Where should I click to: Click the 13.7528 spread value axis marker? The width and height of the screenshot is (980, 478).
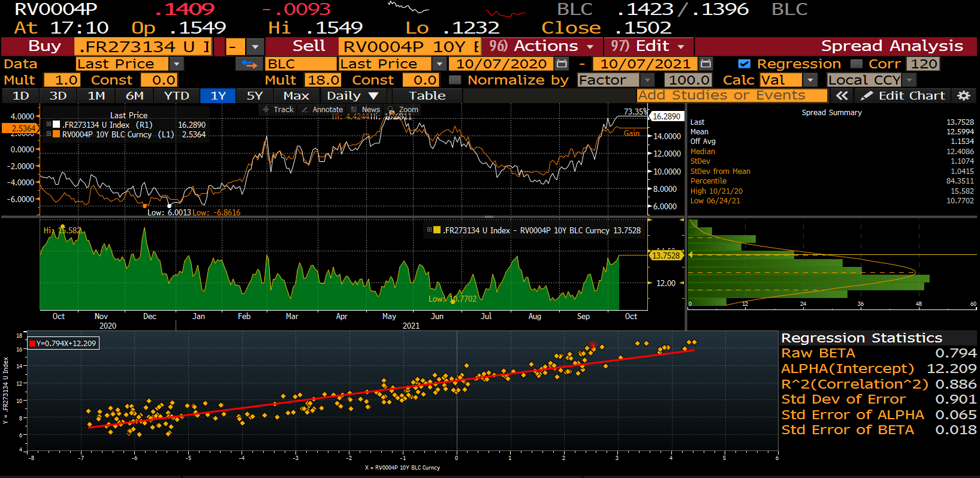click(666, 255)
